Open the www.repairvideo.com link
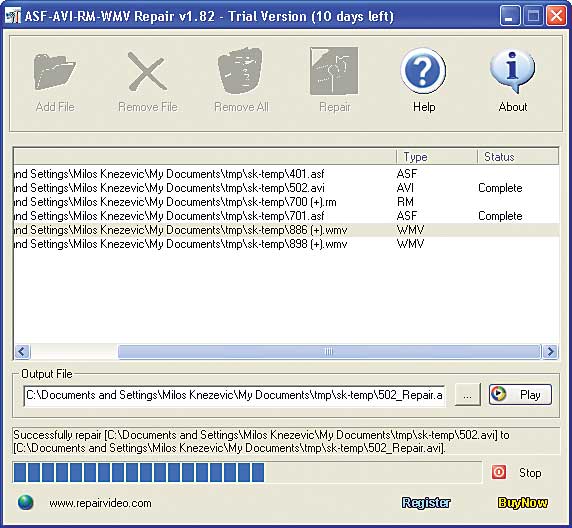 pos(100,503)
